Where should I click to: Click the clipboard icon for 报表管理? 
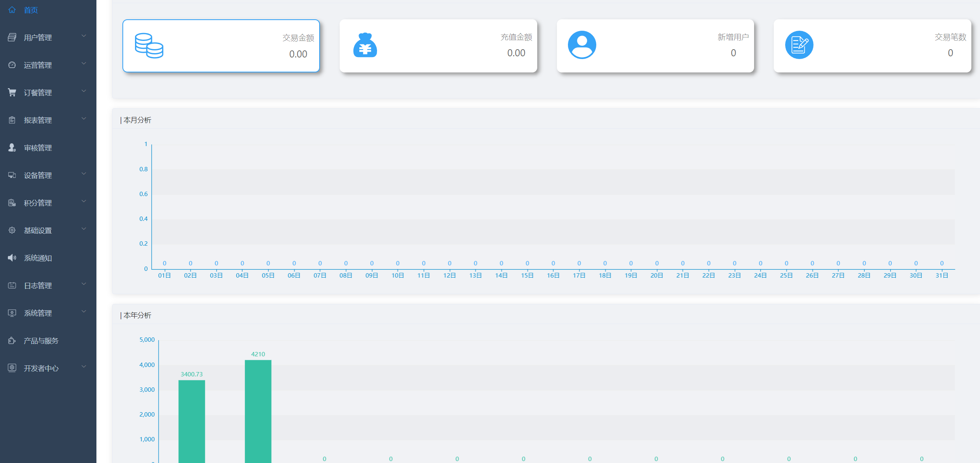pos(12,120)
